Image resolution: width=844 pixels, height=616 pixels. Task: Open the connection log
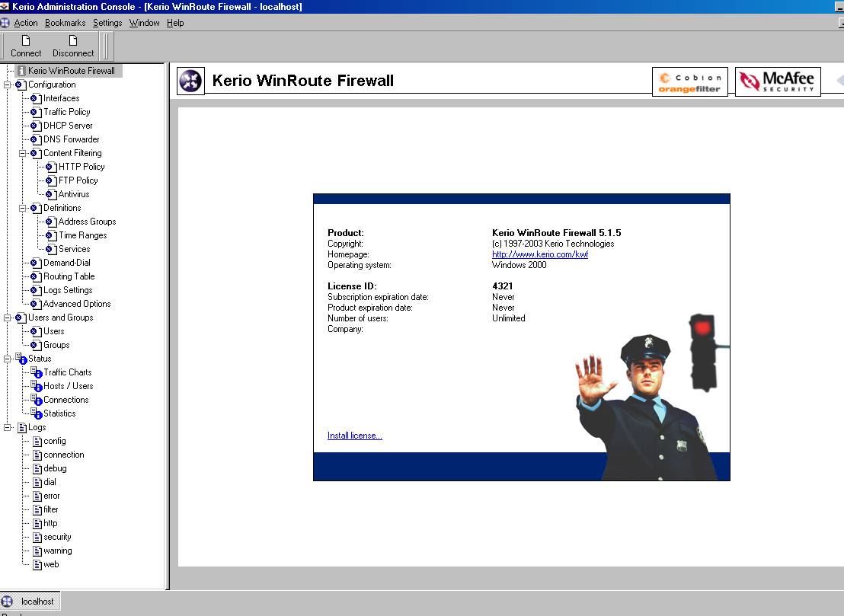(63, 455)
